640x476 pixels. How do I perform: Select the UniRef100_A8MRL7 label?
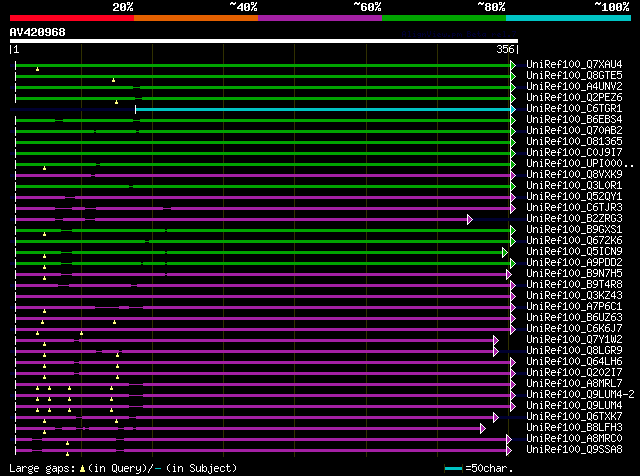(x=574, y=384)
